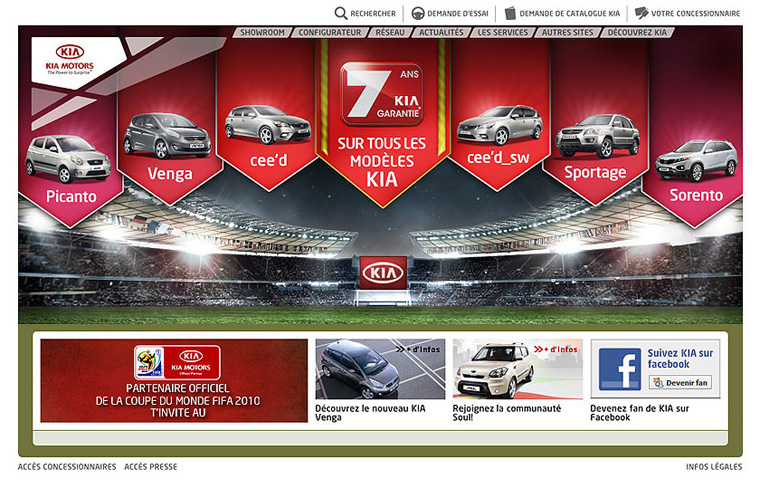Select the Venga car image
This screenshot has height=498, width=760.
click(167, 135)
